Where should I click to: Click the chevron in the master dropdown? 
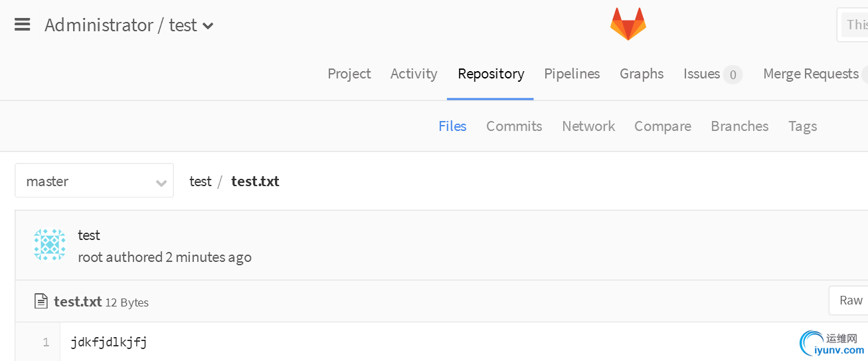point(161,182)
